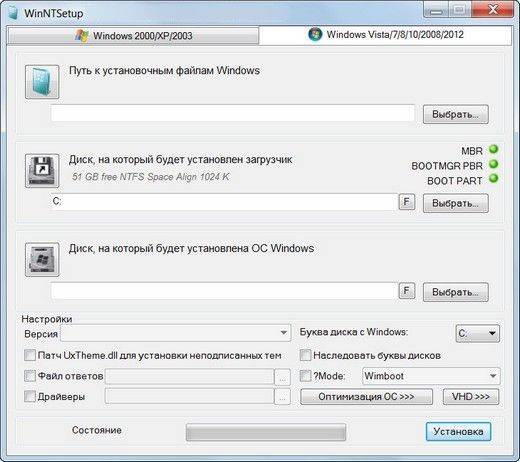Click the BOOTMGR PBR green status light

(x=493, y=164)
